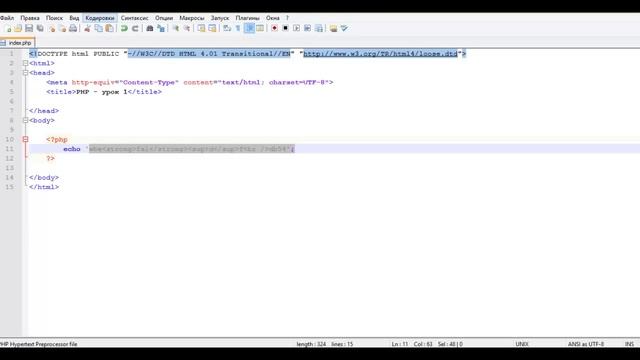This screenshot has width=640, height=360.
Task: Cut selection with the scissors icon
Action: 87,28
